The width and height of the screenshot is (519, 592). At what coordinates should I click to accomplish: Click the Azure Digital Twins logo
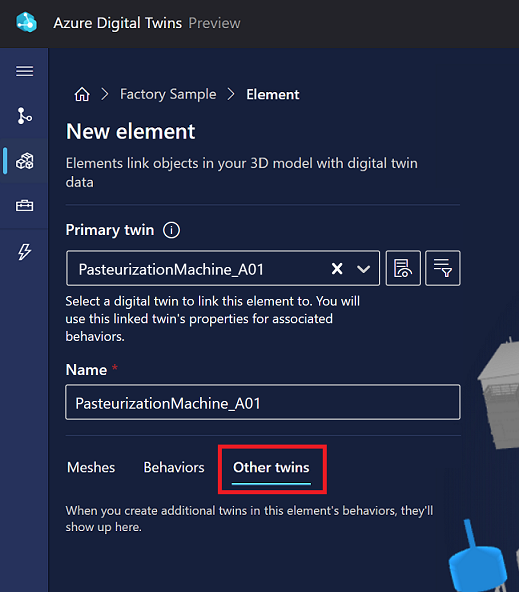26,23
